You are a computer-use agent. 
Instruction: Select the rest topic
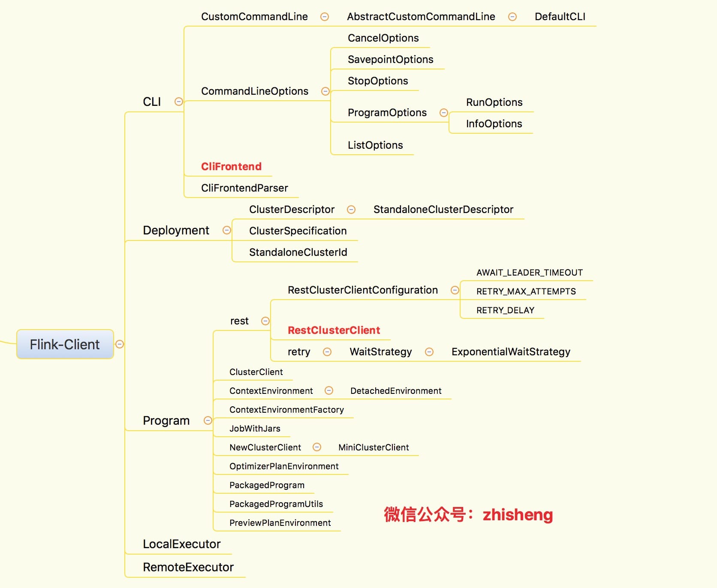(239, 321)
